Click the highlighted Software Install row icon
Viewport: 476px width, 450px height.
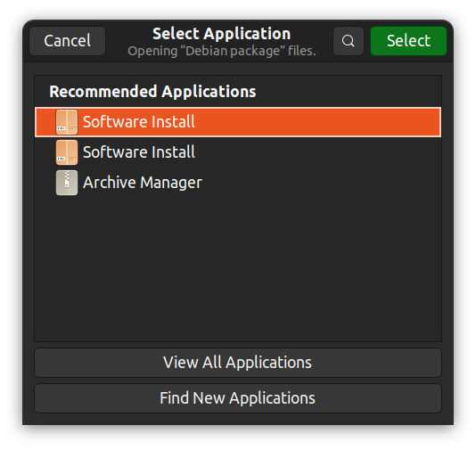coord(67,122)
